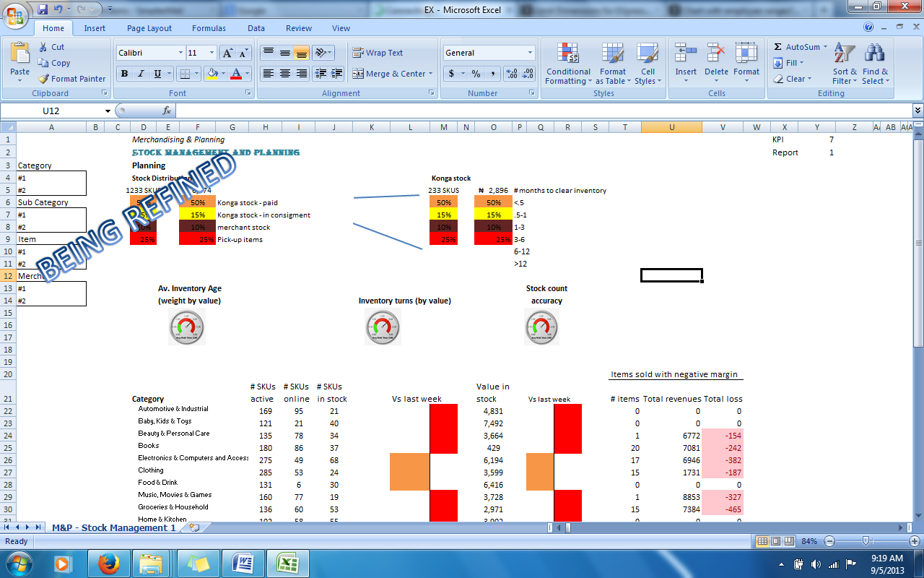This screenshot has width=924, height=578.
Task: Toggle Center horizontal alignment
Action: click(285, 74)
